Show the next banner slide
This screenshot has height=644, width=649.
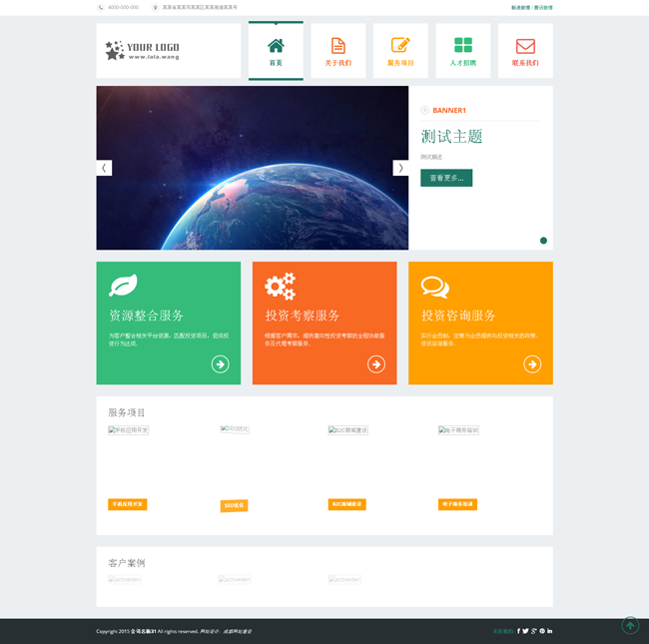point(400,168)
